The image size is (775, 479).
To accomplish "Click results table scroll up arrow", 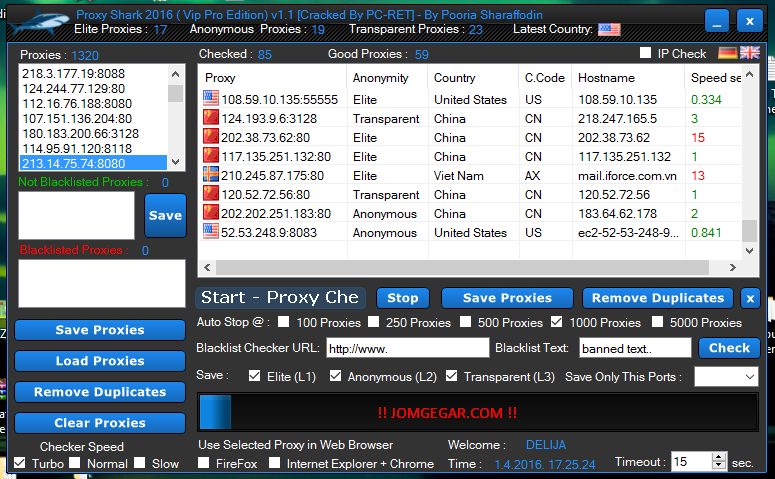I will tap(750, 74).
